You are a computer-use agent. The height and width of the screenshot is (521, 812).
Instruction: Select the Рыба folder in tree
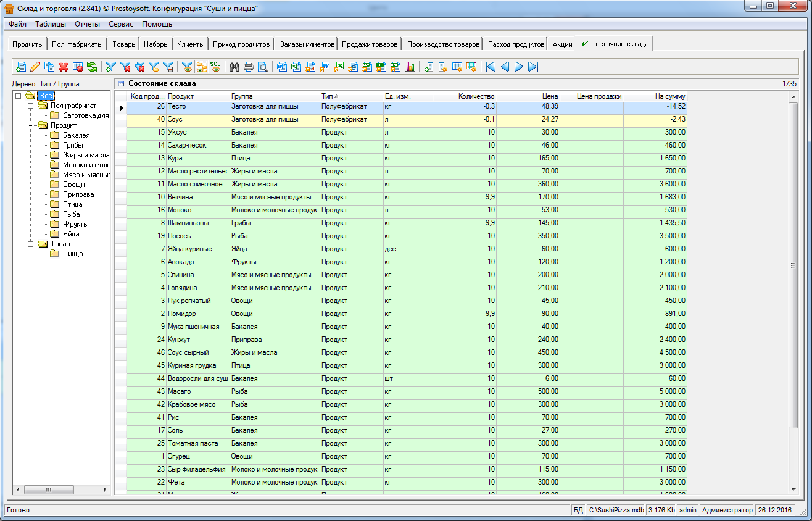click(71, 214)
